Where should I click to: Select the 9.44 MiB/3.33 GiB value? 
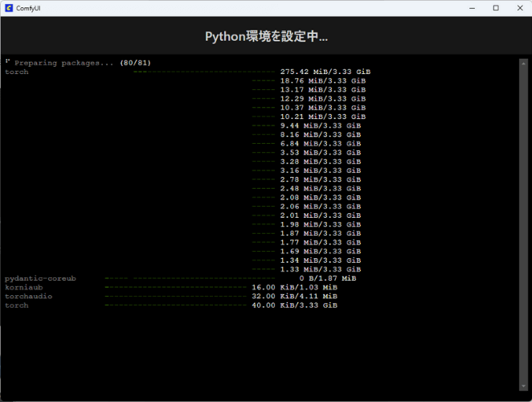321,125
